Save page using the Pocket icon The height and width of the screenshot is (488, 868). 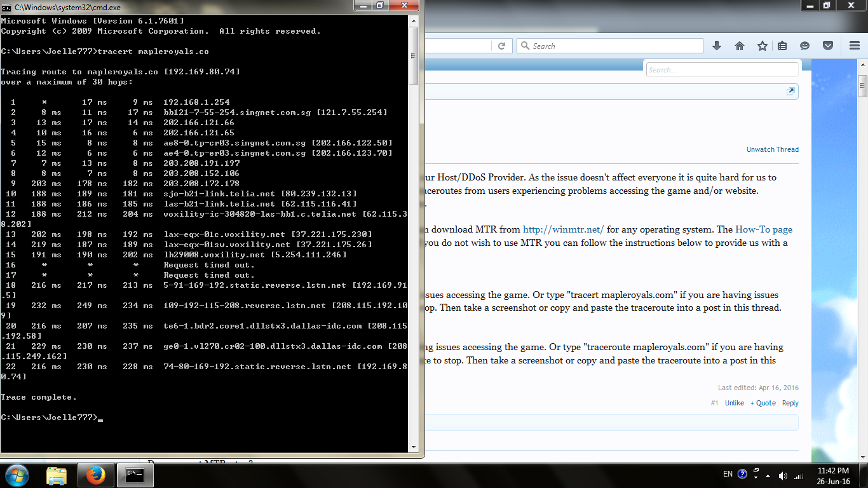click(x=827, y=46)
